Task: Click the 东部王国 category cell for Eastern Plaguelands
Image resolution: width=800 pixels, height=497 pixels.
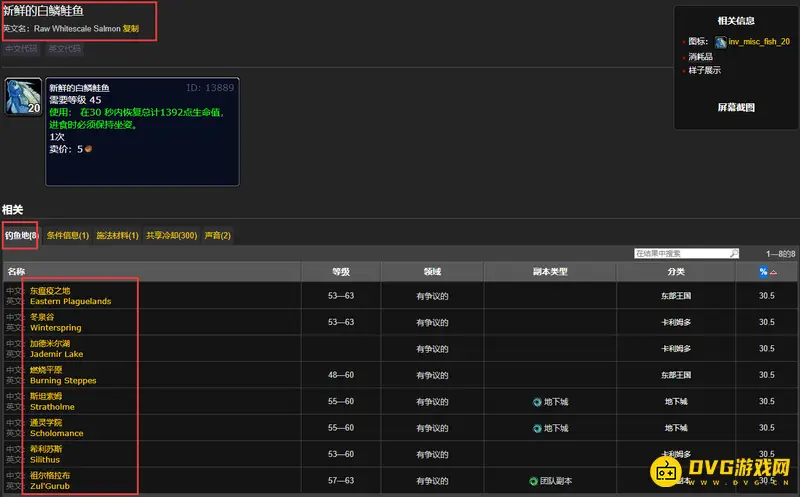Action: point(676,296)
